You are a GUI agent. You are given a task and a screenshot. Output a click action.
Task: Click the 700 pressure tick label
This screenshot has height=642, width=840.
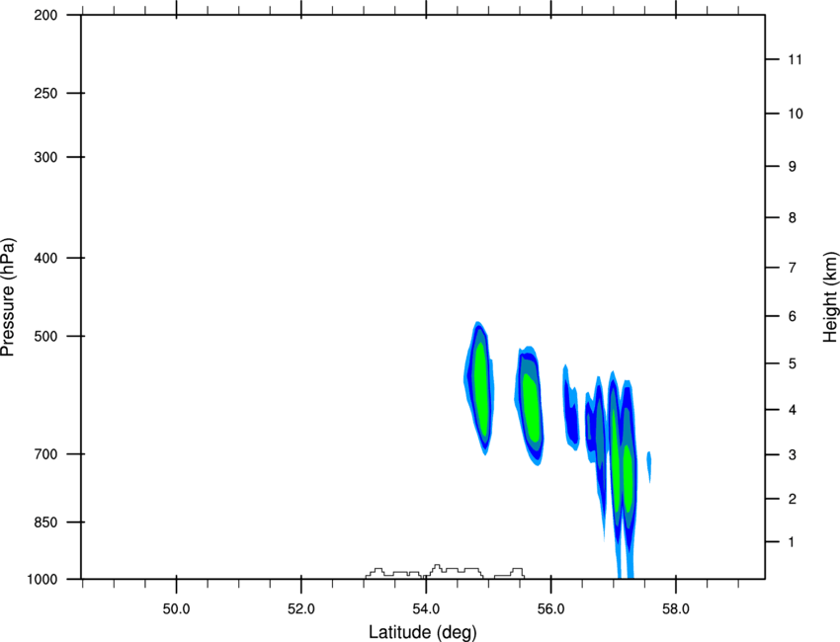coord(45,454)
